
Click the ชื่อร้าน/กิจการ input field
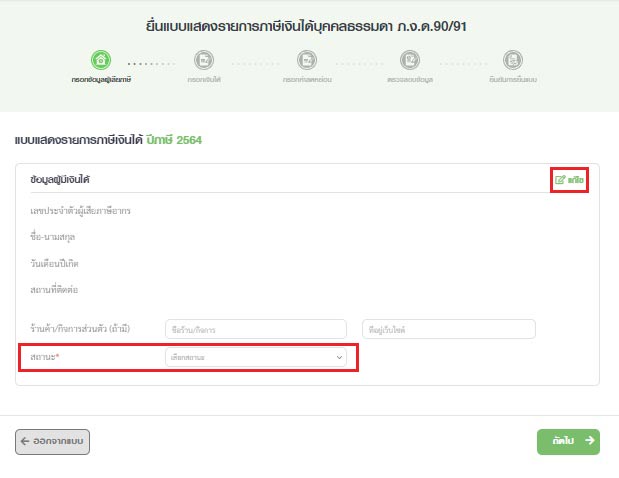(256, 329)
